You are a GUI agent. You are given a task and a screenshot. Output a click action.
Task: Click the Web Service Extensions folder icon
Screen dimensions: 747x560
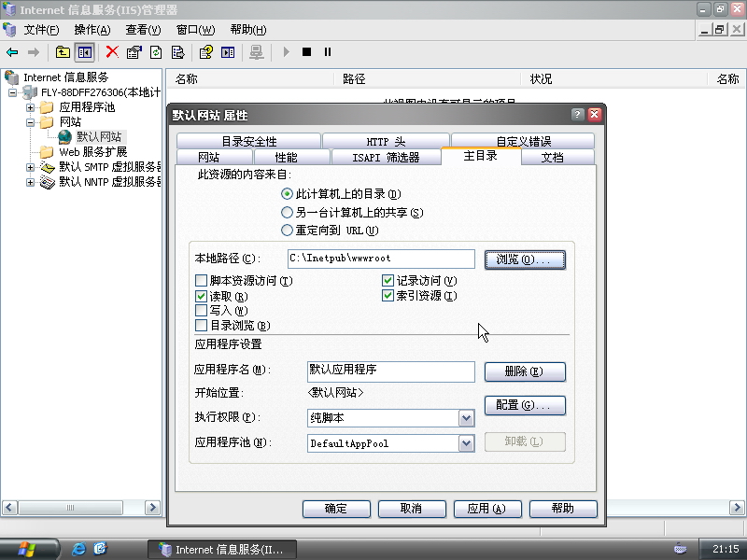point(47,152)
